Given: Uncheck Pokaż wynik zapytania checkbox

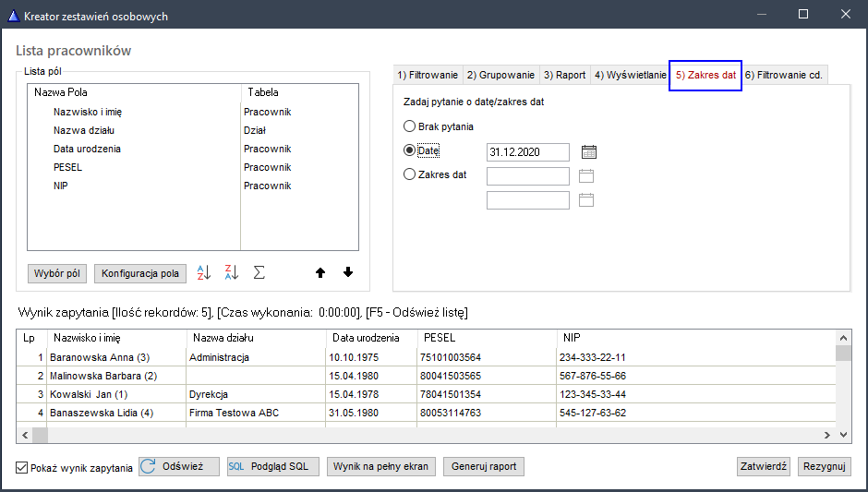Looking at the screenshot, I should click(22, 468).
